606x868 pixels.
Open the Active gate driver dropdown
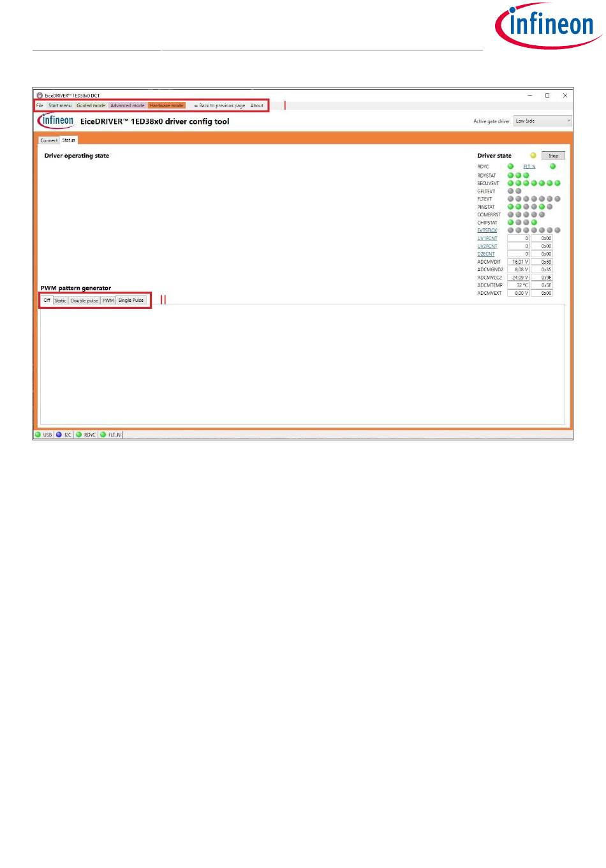(x=542, y=121)
